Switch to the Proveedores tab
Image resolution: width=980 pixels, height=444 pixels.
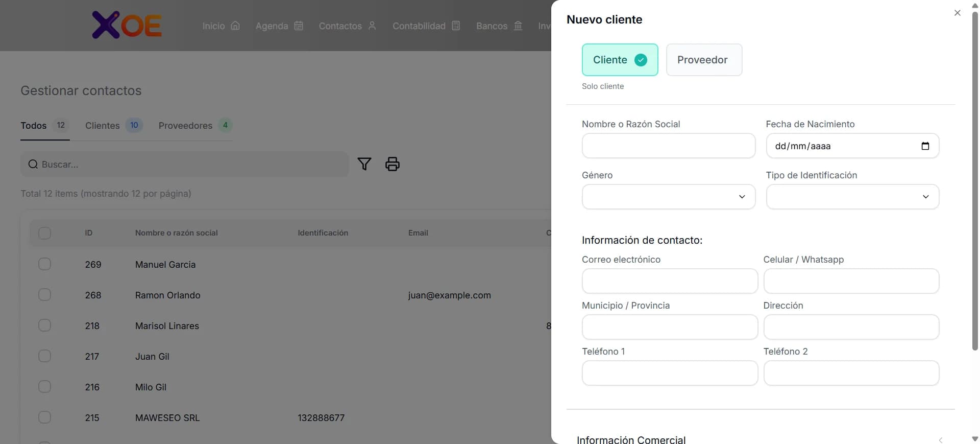pyautogui.click(x=195, y=125)
